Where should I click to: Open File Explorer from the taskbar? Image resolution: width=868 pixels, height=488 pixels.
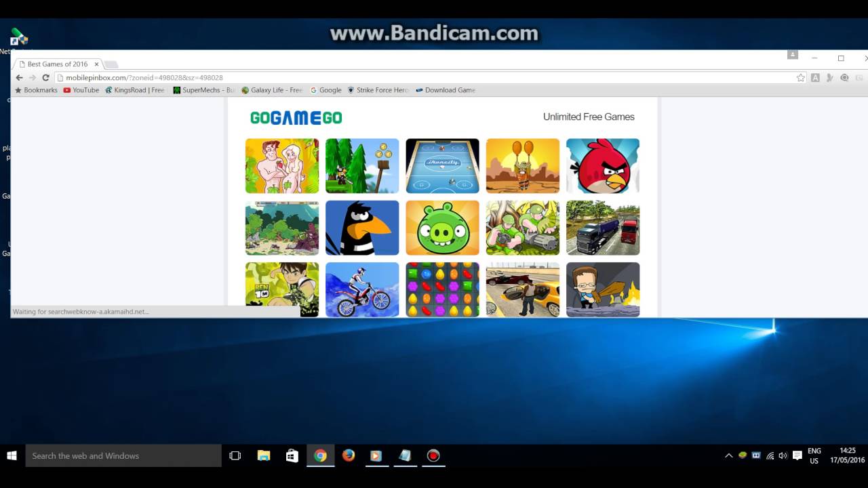[x=264, y=455]
